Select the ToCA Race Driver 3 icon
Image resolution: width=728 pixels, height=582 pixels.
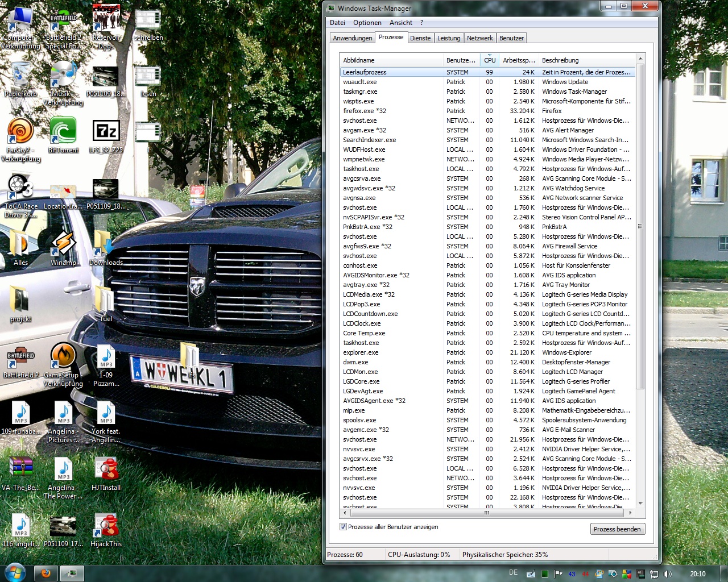point(20,196)
